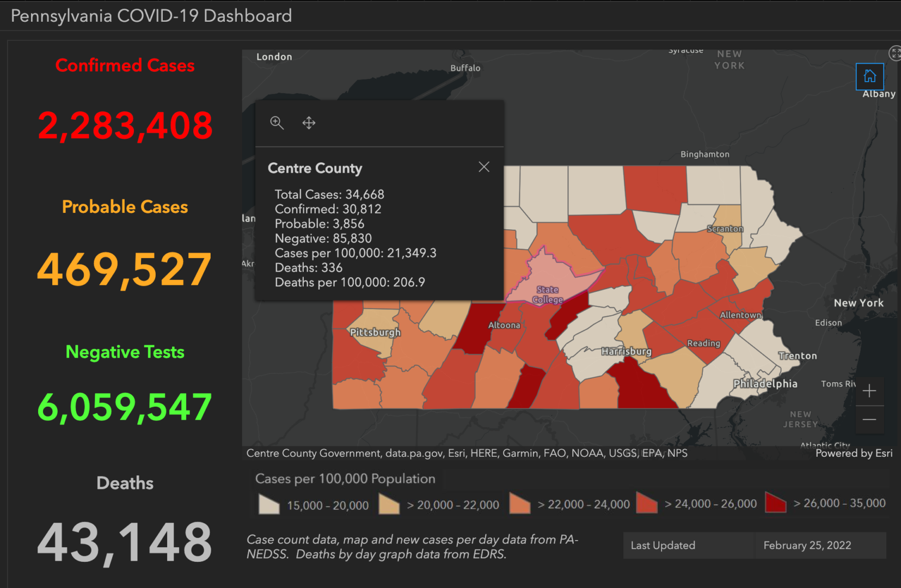Close the Centre County popup
Viewport: 901px width, 588px height.
tap(484, 167)
